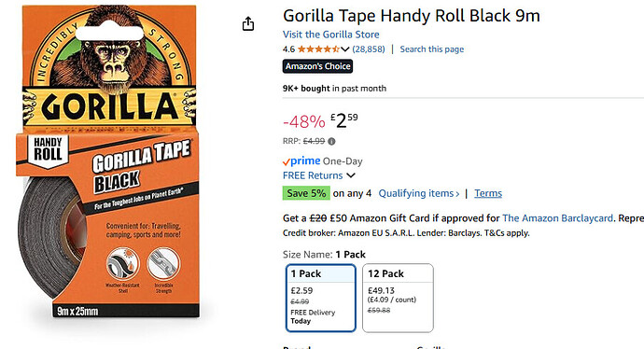This screenshot has width=644, height=349.
Task: Open The Amazon Barclaycard link
Action: pyautogui.click(x=558, y=218)
